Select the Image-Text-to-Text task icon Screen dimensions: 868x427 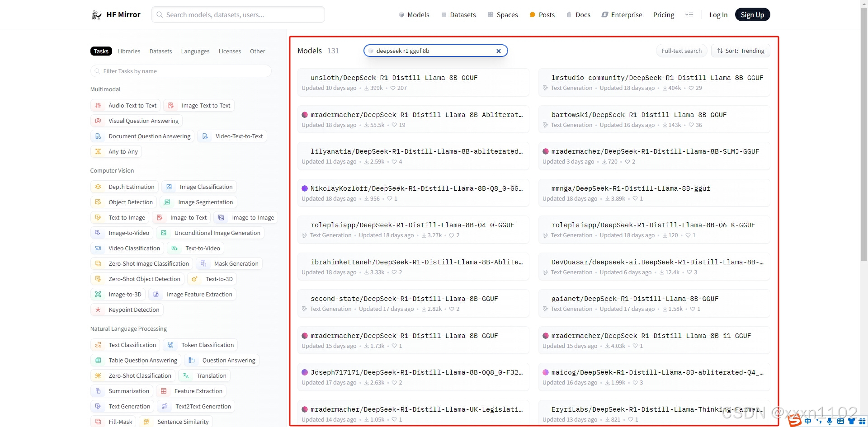tap(171, 106)
